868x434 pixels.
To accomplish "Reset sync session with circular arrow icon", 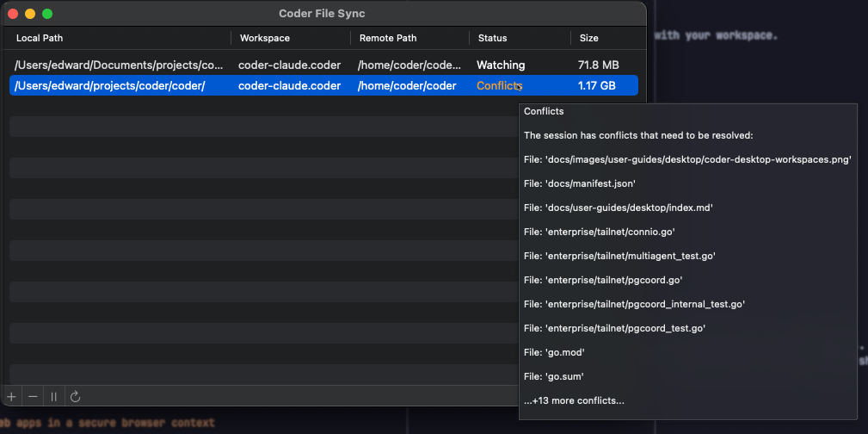I will point(76,397).
